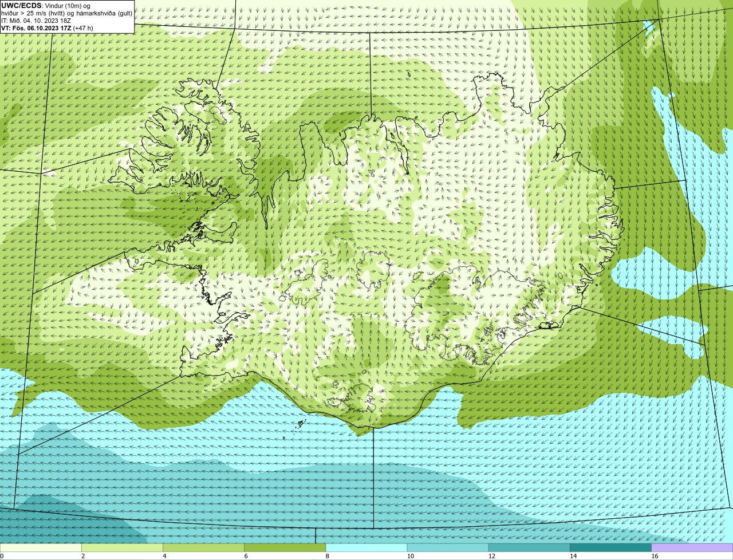
Task: Click the legend scale label "2"
Action: pos(83,556)
